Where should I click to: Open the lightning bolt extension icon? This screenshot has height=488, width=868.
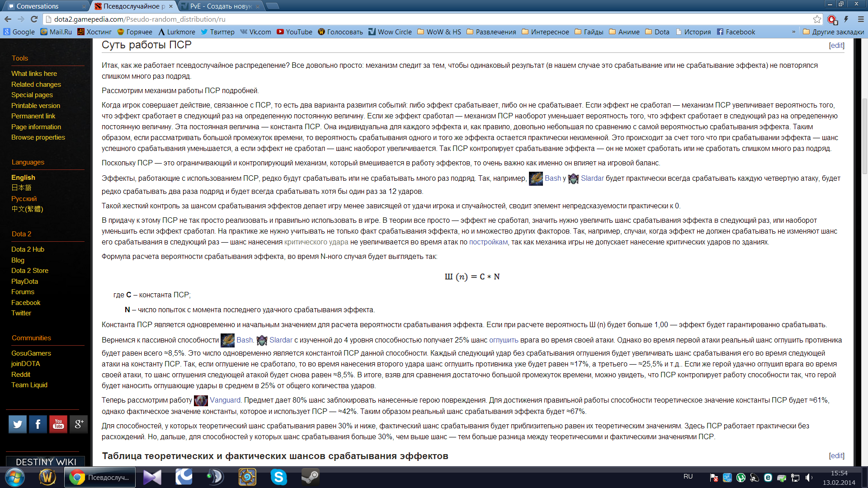pyautogui.click(x=846, y=19)
